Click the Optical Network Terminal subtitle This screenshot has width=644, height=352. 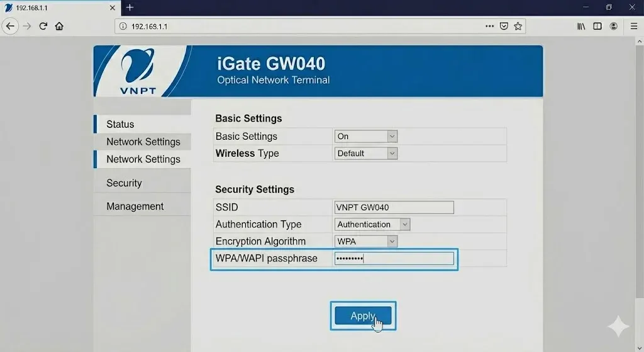coord(274,80)
